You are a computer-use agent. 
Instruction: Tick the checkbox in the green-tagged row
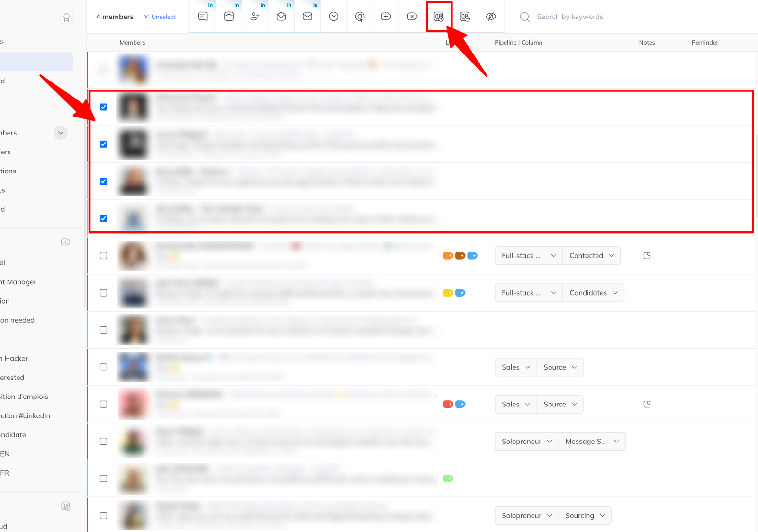pos(103,478)
